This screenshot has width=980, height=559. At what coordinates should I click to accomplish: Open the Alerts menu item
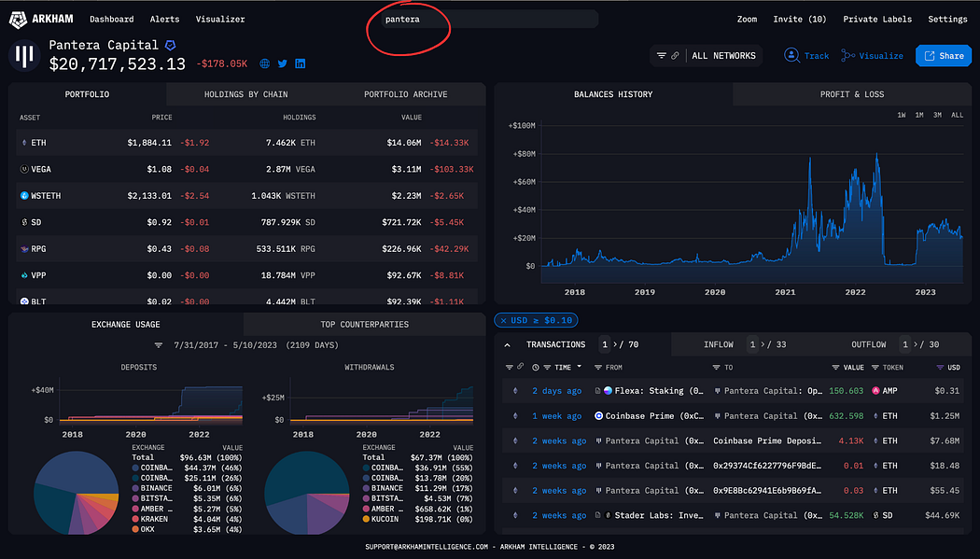pos(164,20)
